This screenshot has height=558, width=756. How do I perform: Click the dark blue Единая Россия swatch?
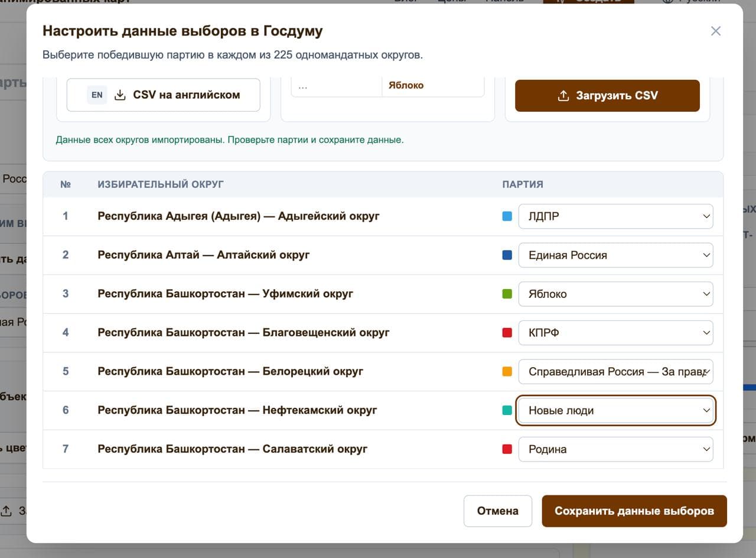point(507,255)
